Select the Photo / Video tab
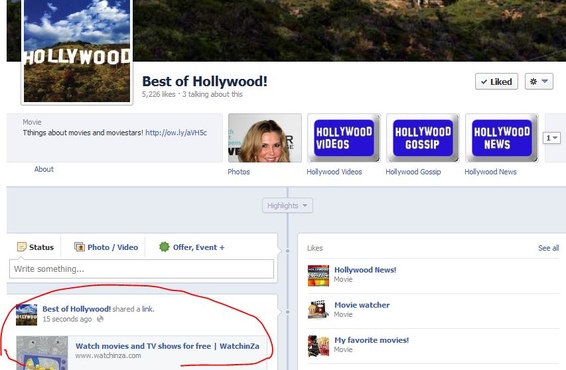 (x=106, y=247)
